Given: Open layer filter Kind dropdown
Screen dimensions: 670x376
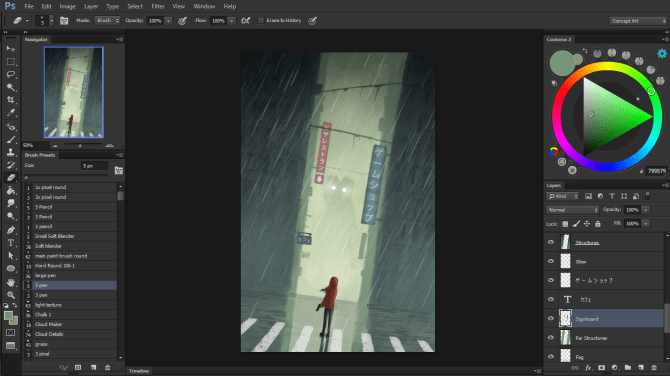Looking at the screenshot, I should [x=563, y=196].
